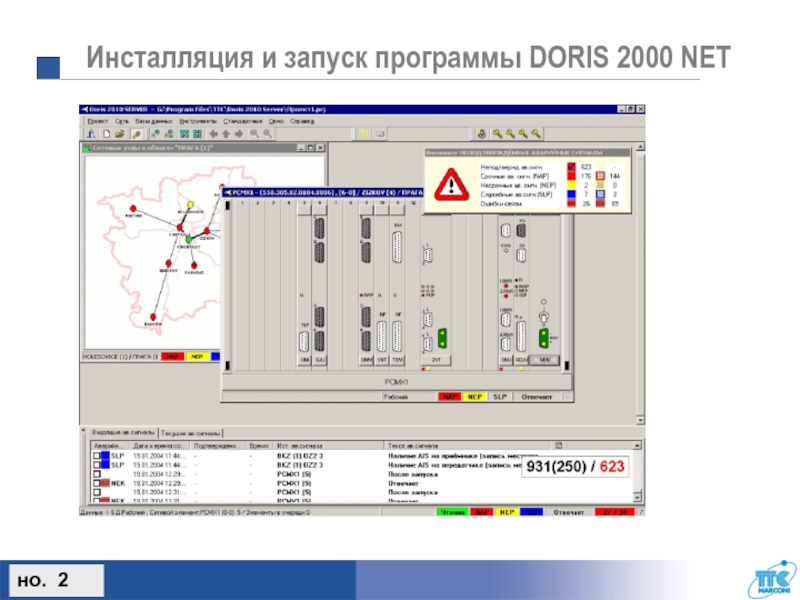Sort by the Дата и время column header
800x600 pixels.
pyautogui.click(x=159, y=446)
